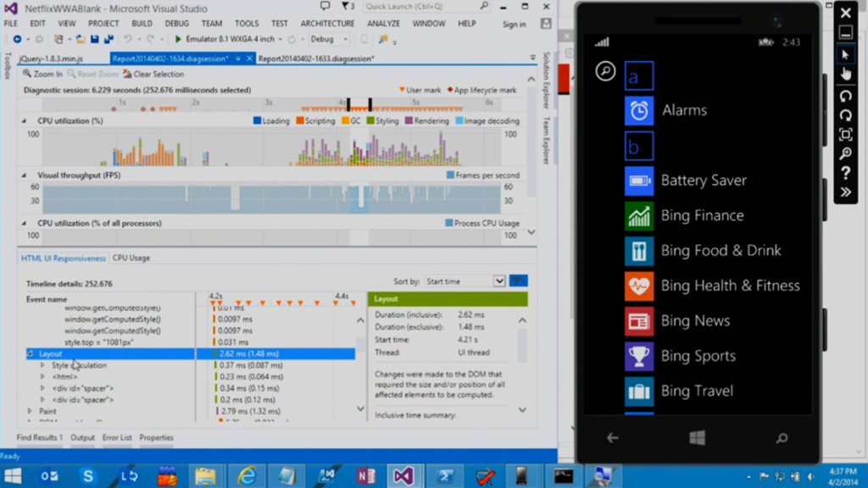This screenshot has height=488, width=868.
Task: Click the selected range on timeline ruler
Action: pos(359,104)
